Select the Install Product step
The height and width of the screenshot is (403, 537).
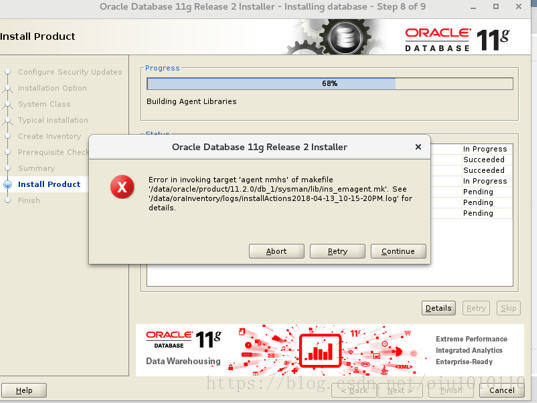49,184
